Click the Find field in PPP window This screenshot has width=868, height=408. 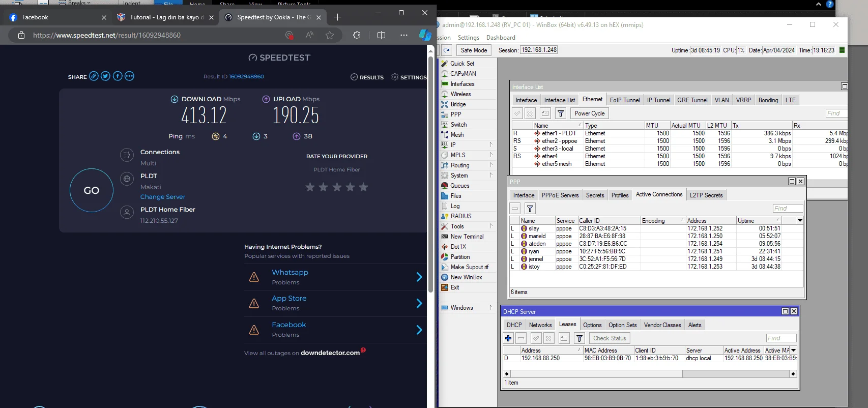[x=788, y=209]
